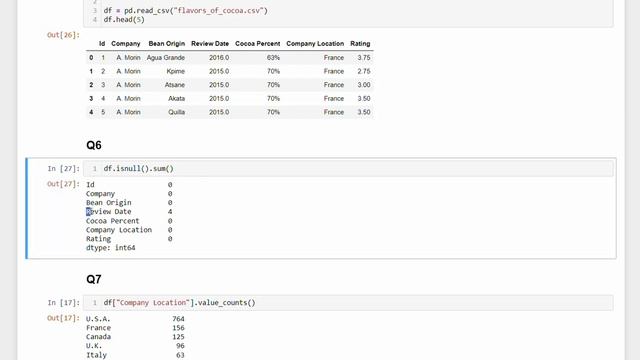Click the Rating column header
This screenshot has height=360, width=640.
point(360,44)
